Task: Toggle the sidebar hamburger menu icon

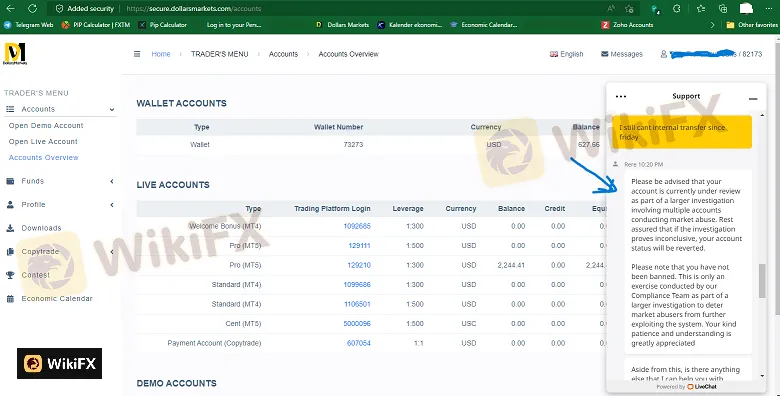Action: point(137,54)
